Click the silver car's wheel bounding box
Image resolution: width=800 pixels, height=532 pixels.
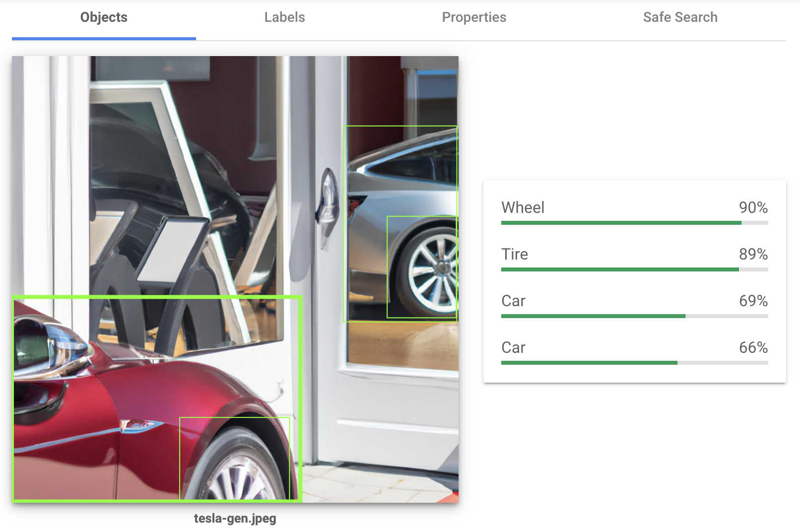(x=421, y=267)
